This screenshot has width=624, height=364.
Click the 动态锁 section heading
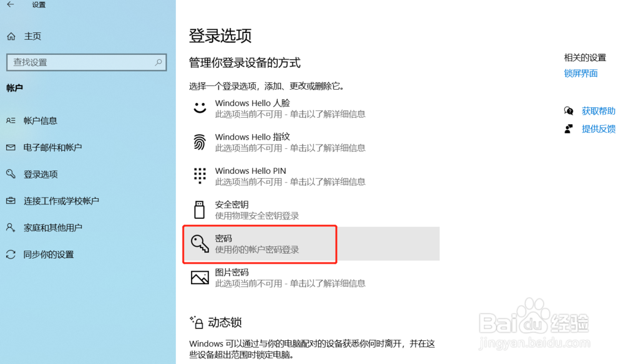(x=225, y=322)
